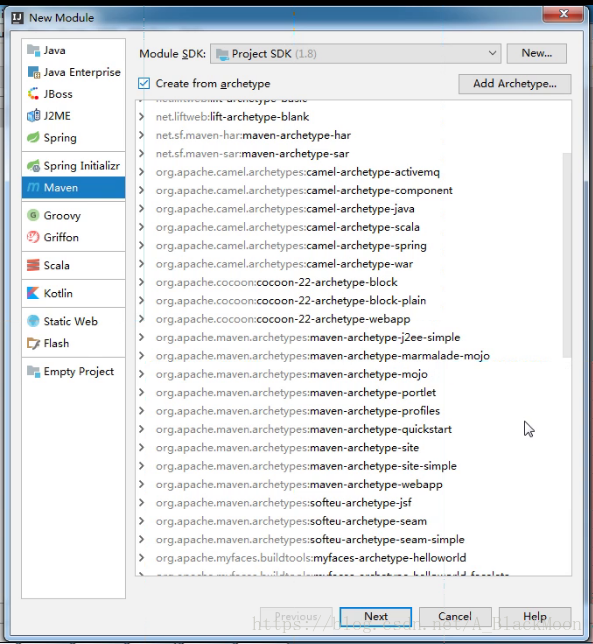Select camel-archetype-scala row

click(x=353, y=227)
